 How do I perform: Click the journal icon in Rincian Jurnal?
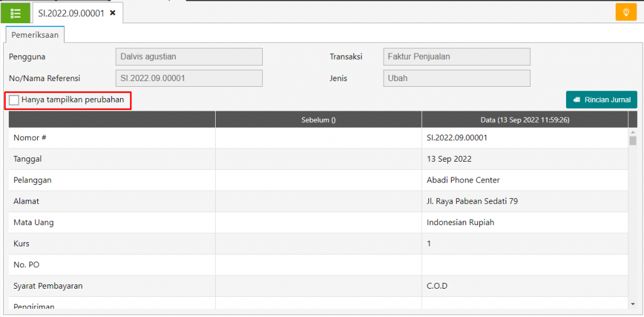coord(577,100)
